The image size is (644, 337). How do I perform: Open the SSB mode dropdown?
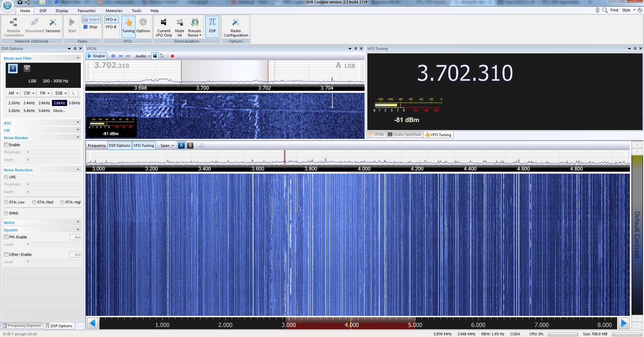coord(61,93)
